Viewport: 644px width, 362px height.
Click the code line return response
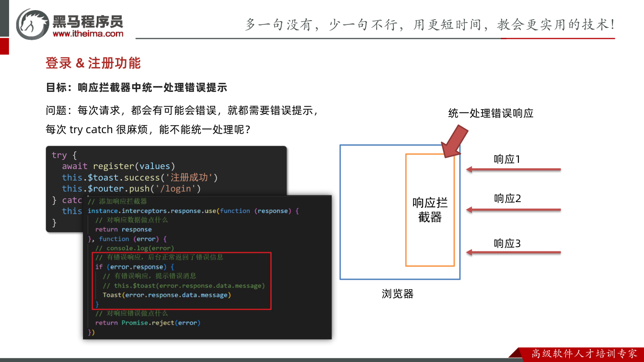point(123,229)
